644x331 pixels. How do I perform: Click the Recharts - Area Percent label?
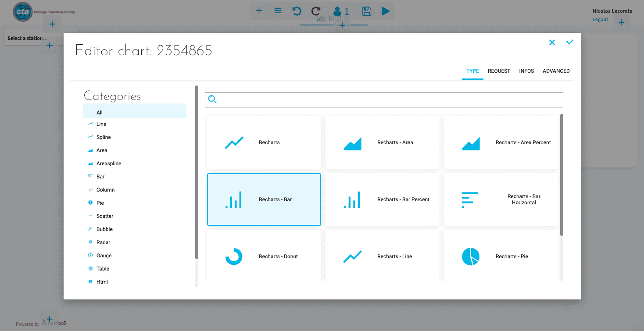click(x=523, y=142)
